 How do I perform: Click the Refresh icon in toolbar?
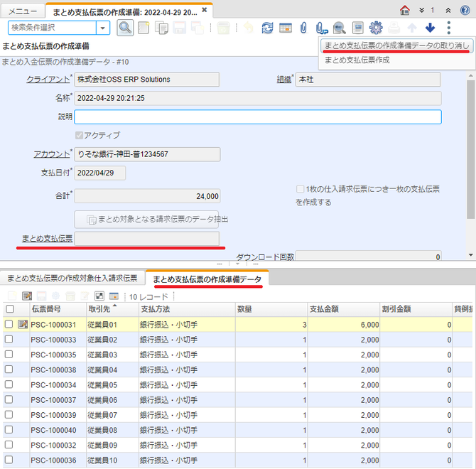click(267, 28)
